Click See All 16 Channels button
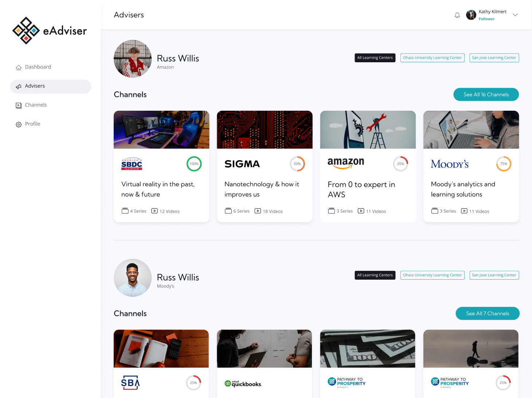 pyautogui.click(x=486, y=94)
